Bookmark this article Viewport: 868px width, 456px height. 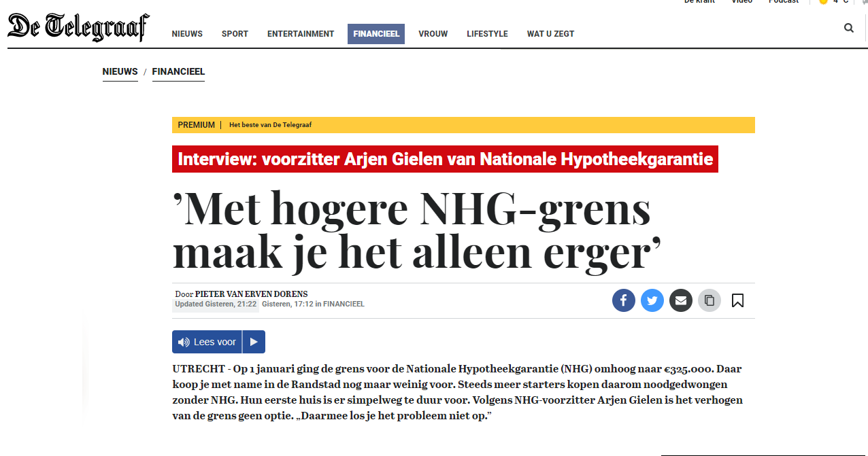pos(737,300)
